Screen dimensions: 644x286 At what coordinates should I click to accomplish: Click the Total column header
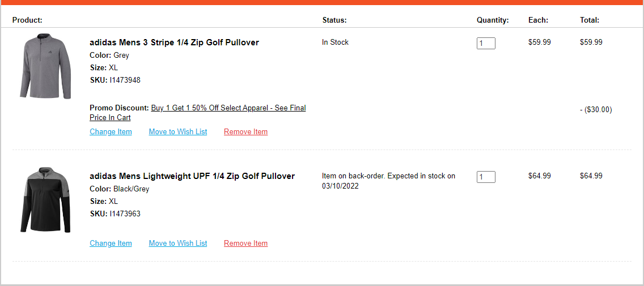click(590, 20)
